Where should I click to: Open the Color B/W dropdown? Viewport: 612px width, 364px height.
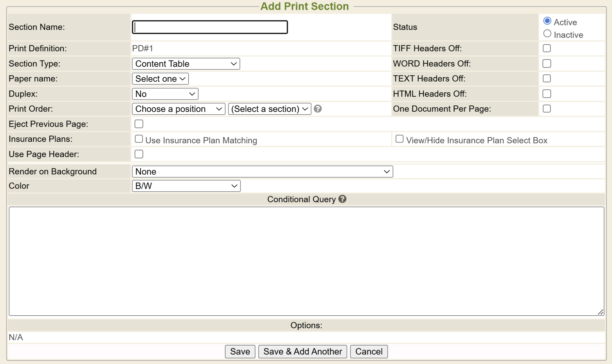(x=186, y=186)
